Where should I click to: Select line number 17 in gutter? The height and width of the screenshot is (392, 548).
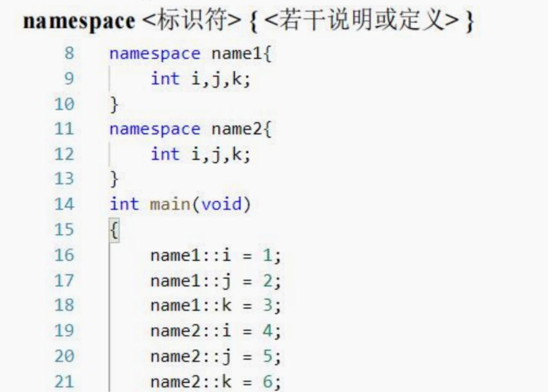point(64,281)
